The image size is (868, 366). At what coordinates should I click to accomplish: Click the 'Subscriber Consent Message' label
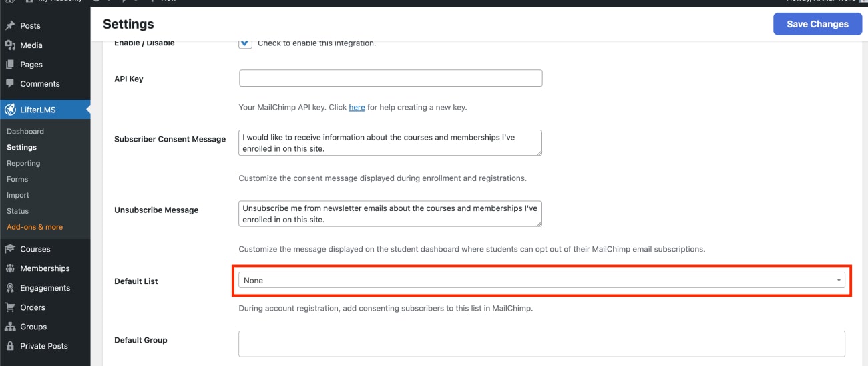pyautogui.click(x=170, y=140)
